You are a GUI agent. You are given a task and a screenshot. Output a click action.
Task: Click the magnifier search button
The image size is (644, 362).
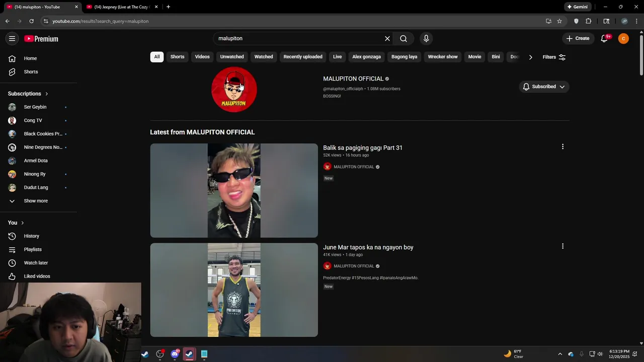[x=404, y=39]
